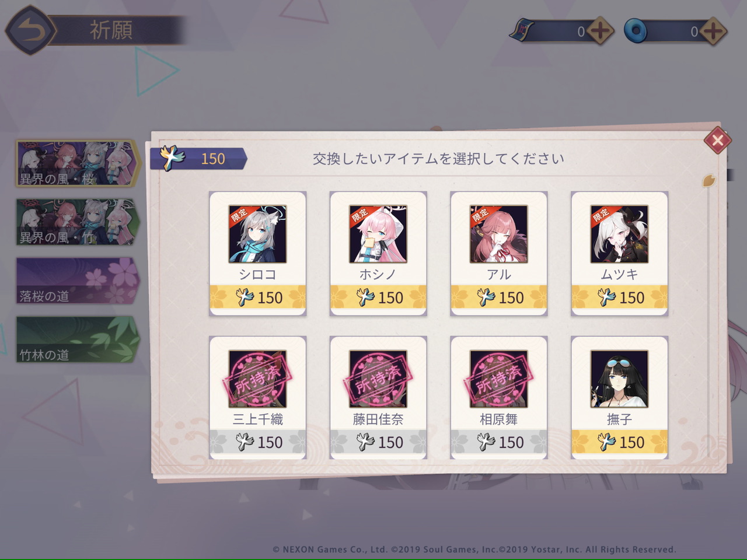Close the exchange dialog with red X

pos(717,140)
